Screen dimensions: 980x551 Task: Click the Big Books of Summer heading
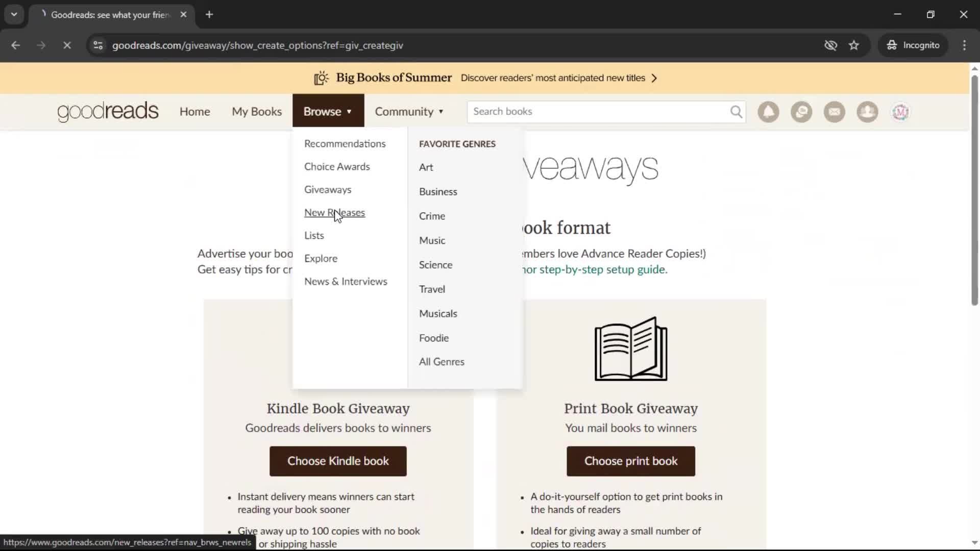click(394, 78)
